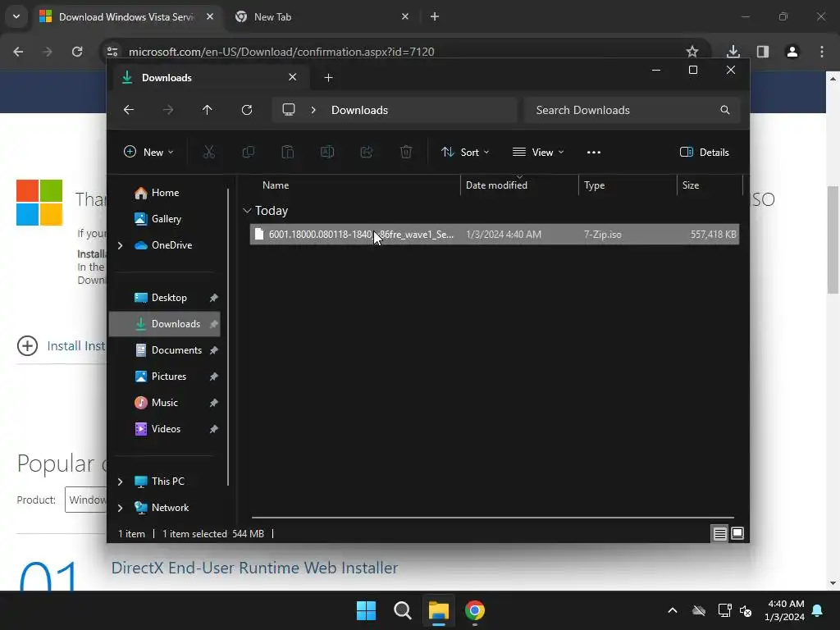Click the search magnifier in Search Downloads

pos(725,110)
